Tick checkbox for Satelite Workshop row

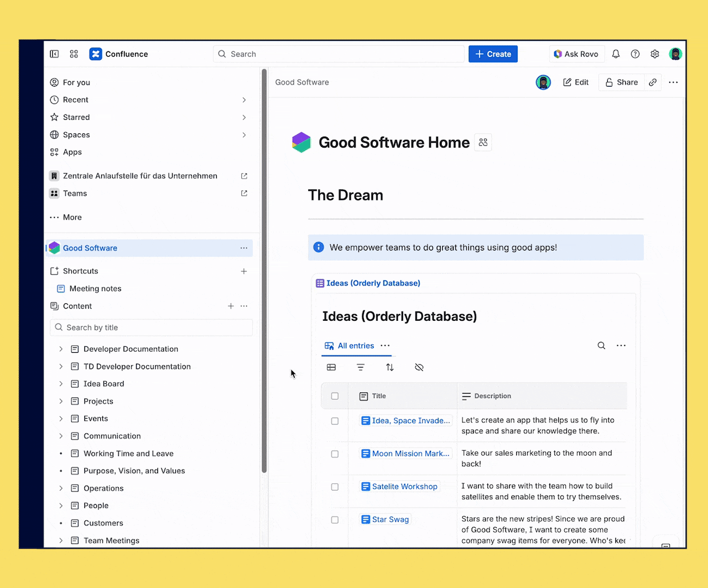click(x=335, y=487)
